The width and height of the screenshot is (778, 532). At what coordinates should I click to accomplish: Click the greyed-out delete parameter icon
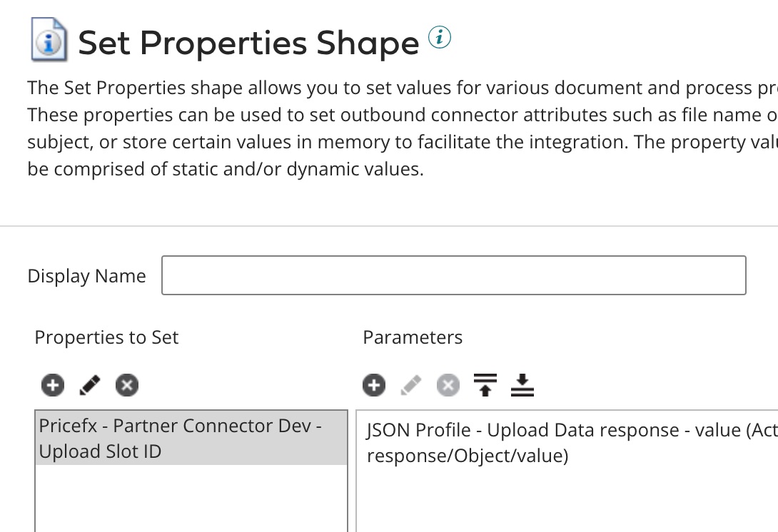click(x=448, y=386)
